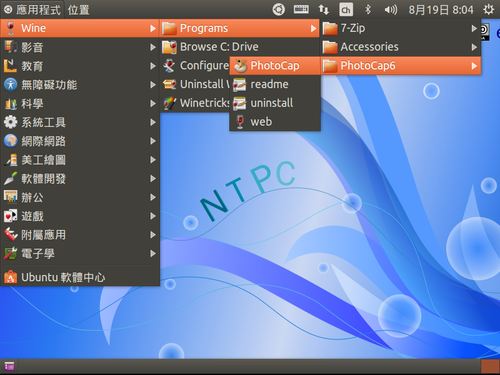Open the keyboard indicator icon
This screenshot has width=500, height=375.
point(301,10)
